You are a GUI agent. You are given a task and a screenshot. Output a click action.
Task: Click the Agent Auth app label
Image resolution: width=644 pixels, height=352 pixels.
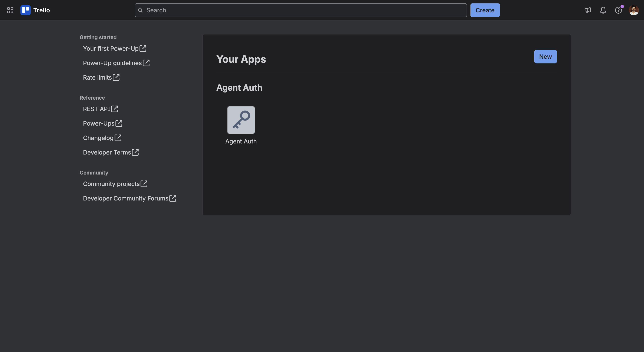click(241, 141)
